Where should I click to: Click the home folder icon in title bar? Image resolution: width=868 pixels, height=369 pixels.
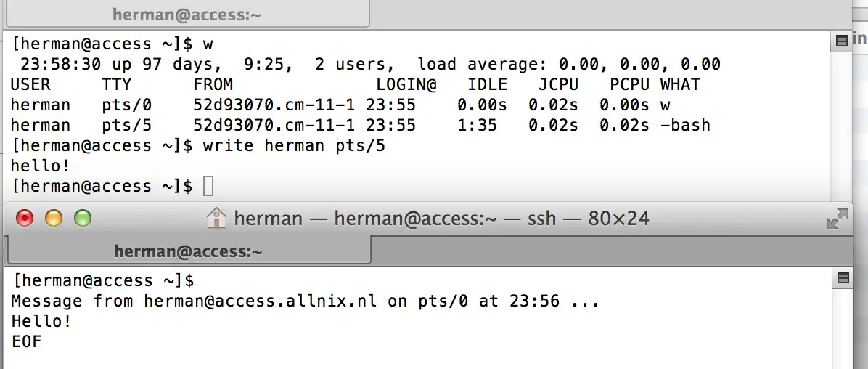click(216, 218)
